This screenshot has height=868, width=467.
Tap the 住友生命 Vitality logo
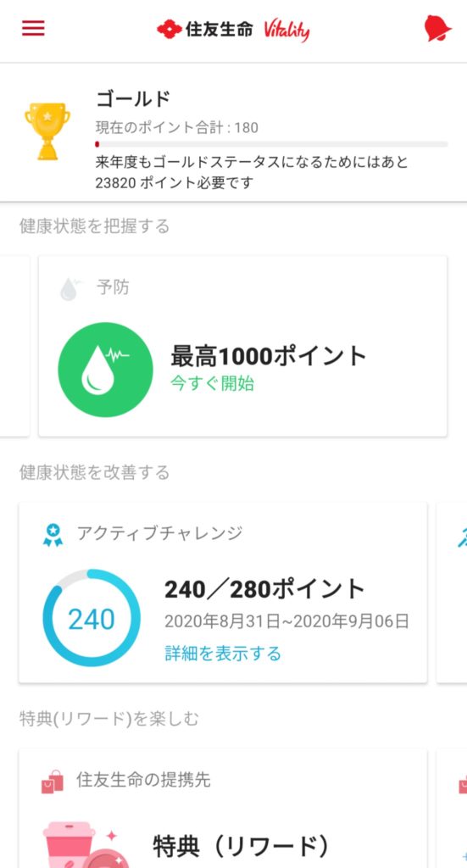pyautogui.click(x=233, y=29)
